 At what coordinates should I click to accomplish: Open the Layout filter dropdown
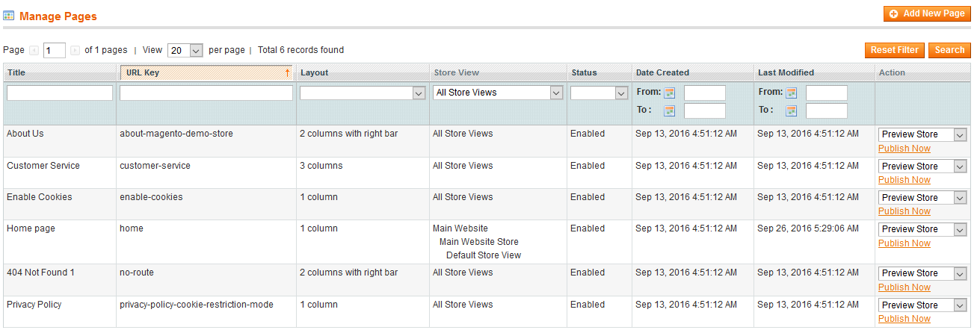point(363,93)
